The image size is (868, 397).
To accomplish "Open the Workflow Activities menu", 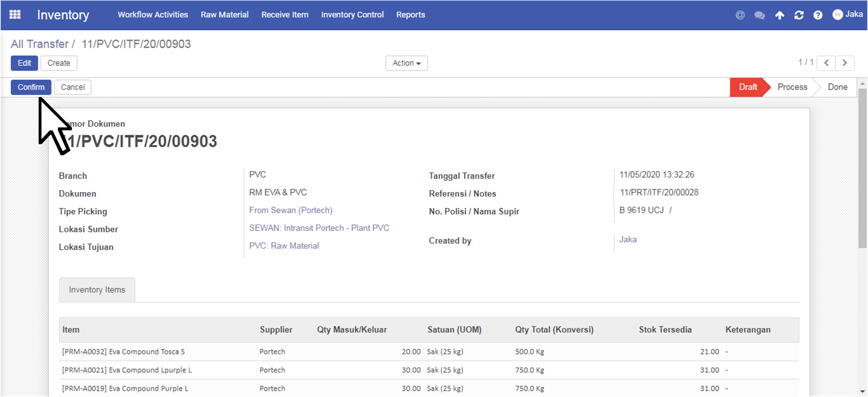I will pos(153,15).
